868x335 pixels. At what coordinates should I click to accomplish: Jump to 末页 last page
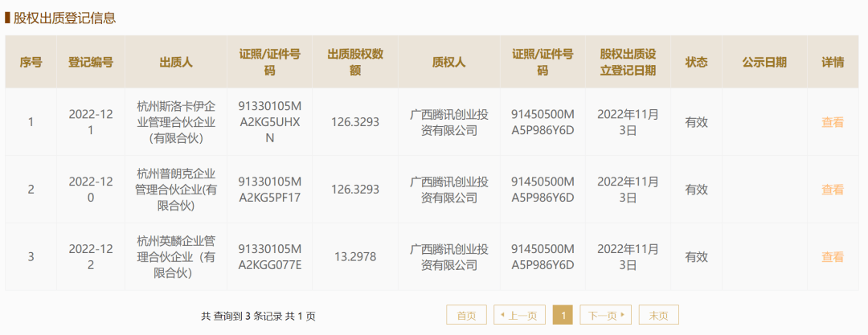point(659,315)
